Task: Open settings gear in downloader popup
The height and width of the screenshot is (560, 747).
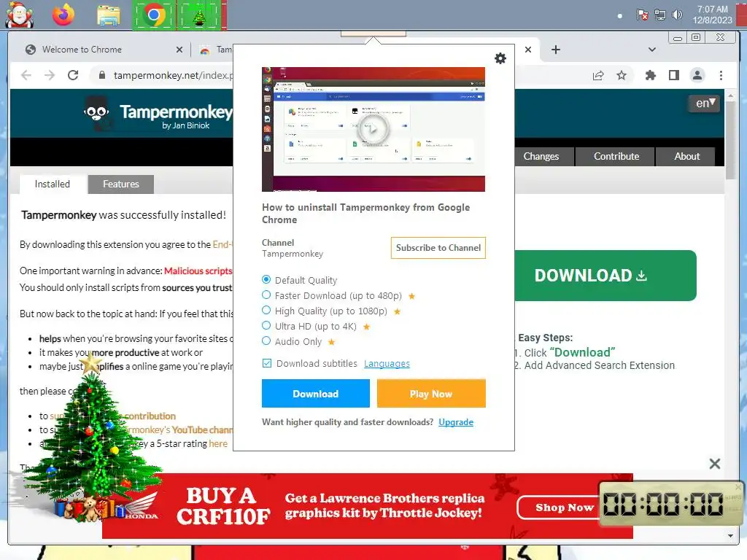Action: coord(500,58)
